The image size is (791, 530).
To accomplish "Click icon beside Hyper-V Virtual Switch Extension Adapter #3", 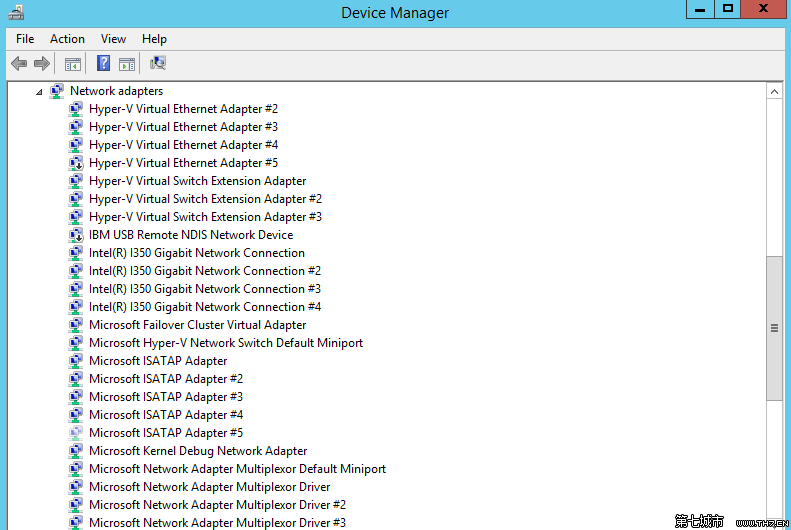I will 76,217.
